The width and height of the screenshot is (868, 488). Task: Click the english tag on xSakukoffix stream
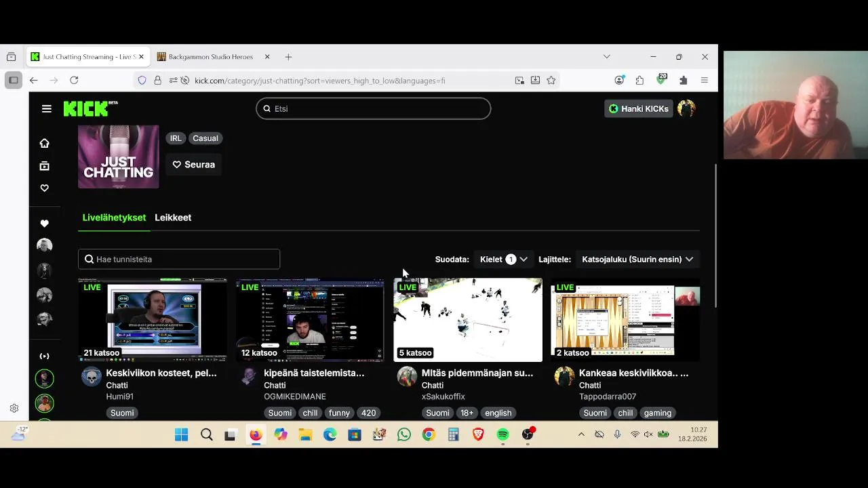pos(498,413)
